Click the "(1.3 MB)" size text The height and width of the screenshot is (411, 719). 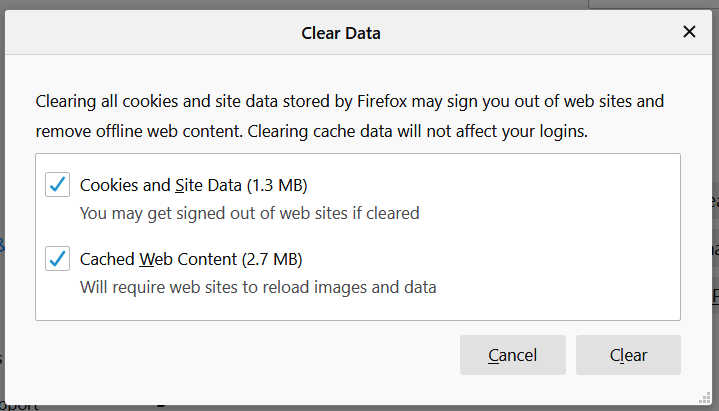[x=277, y=185]
